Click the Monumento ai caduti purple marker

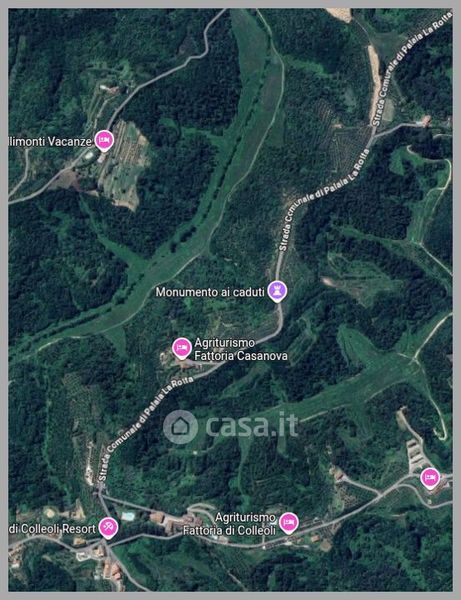point(277,291)
